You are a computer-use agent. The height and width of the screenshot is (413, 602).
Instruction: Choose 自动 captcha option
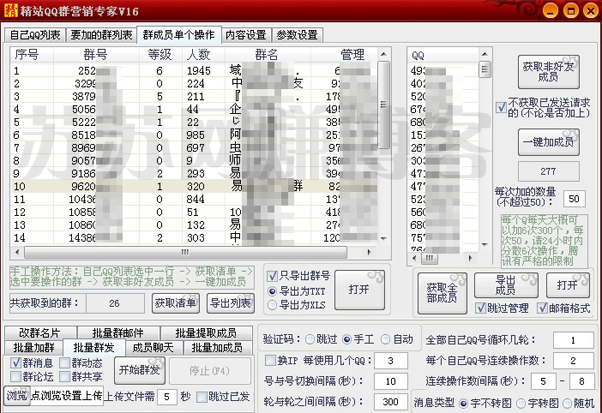tap(385, 339)
